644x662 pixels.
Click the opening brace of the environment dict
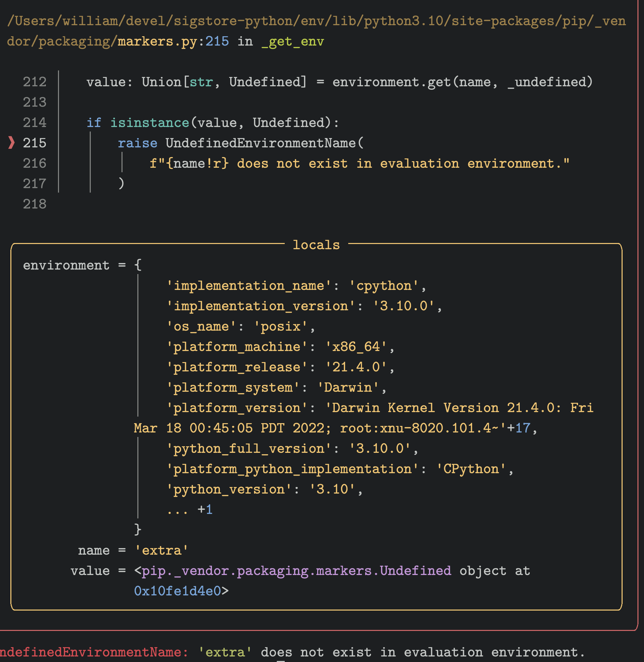138,265
